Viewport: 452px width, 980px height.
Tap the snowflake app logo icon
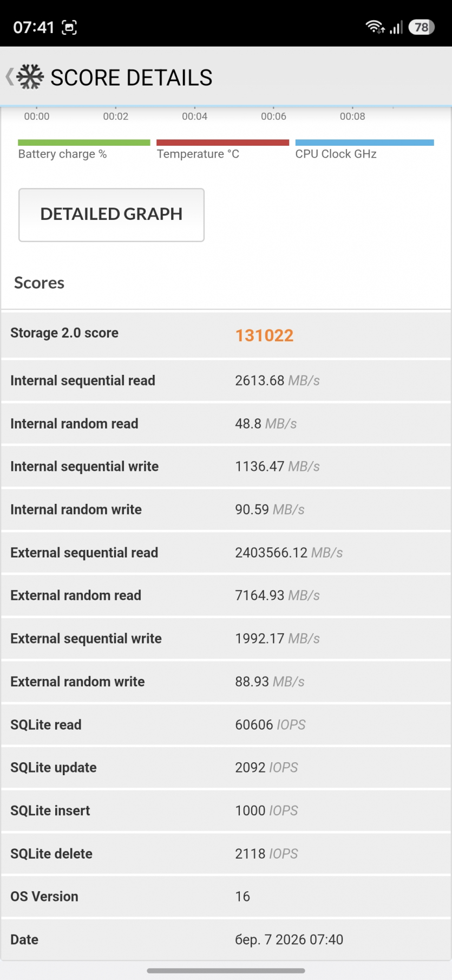click(x=30, y=77)
